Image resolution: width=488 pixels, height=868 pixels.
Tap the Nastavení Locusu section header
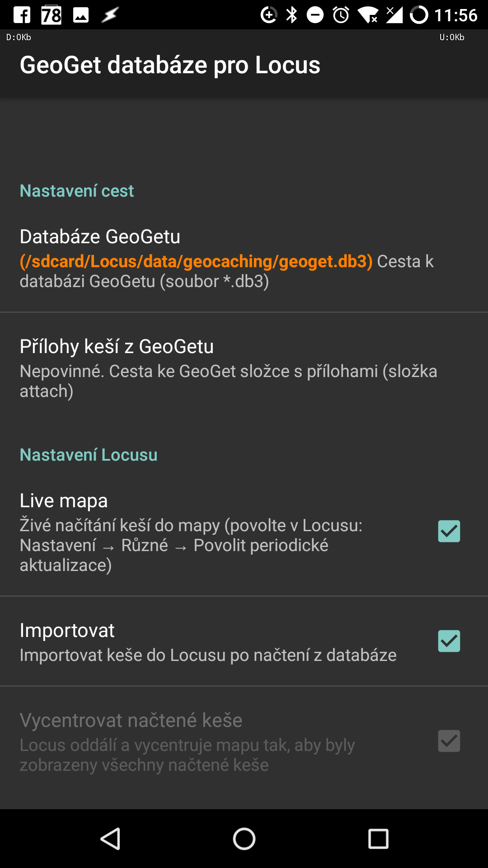pyautogui.click(x=89, y=455)
